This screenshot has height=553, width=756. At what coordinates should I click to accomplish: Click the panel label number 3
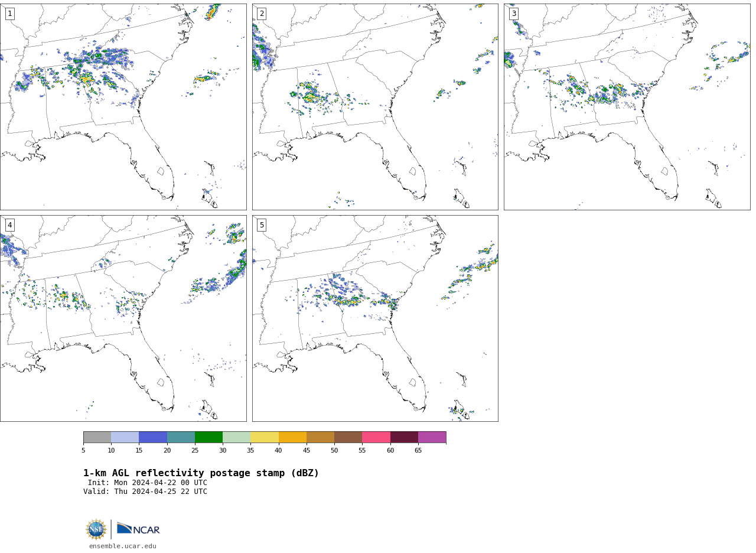coord(513,14)
